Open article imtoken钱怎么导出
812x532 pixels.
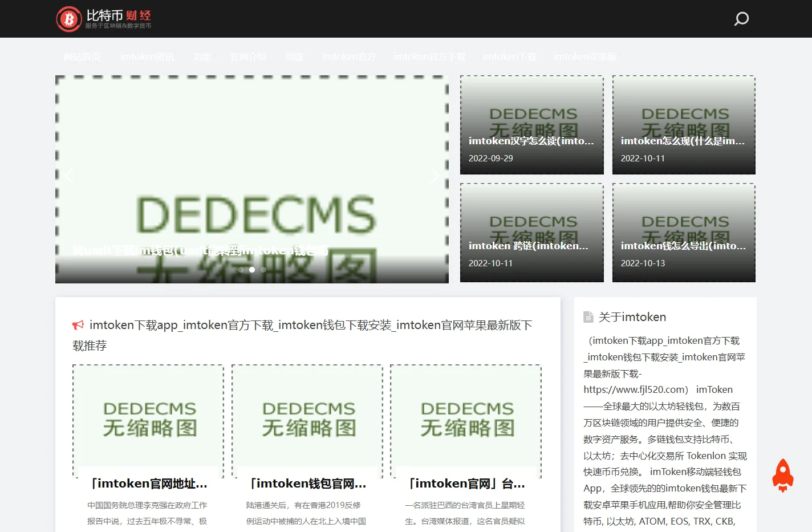pos(683,246)
